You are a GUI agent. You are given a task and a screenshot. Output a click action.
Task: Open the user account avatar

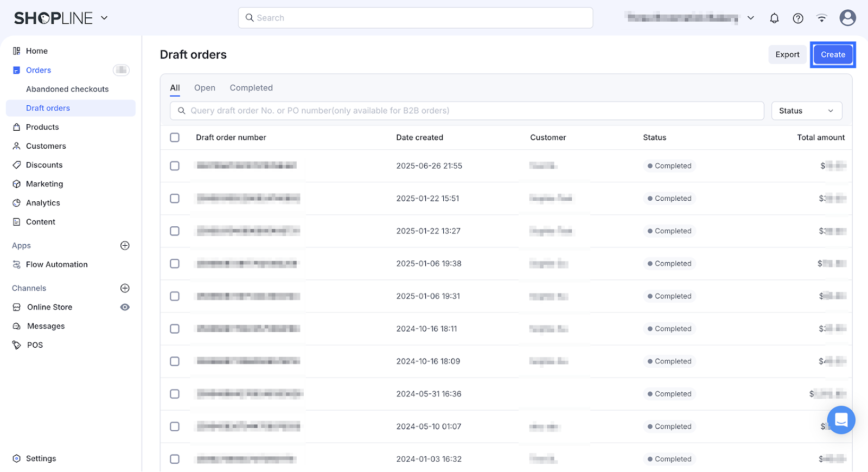pos(847,18)
